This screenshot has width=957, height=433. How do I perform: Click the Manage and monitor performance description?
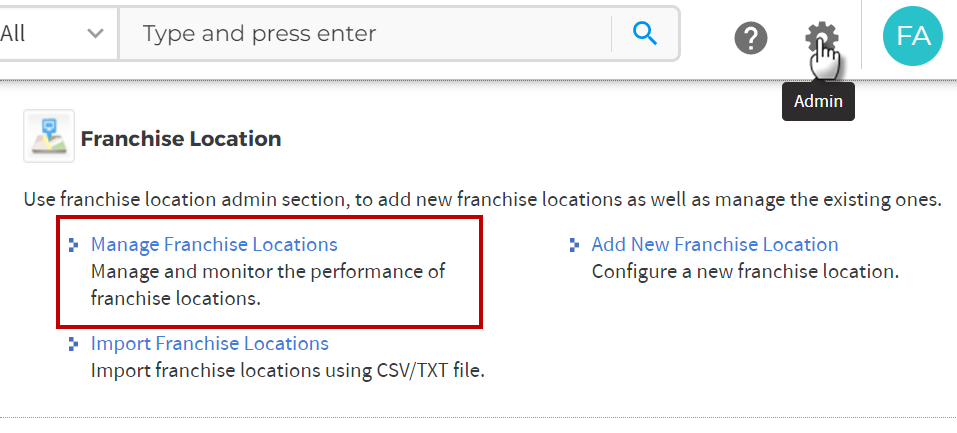point(269,285)
